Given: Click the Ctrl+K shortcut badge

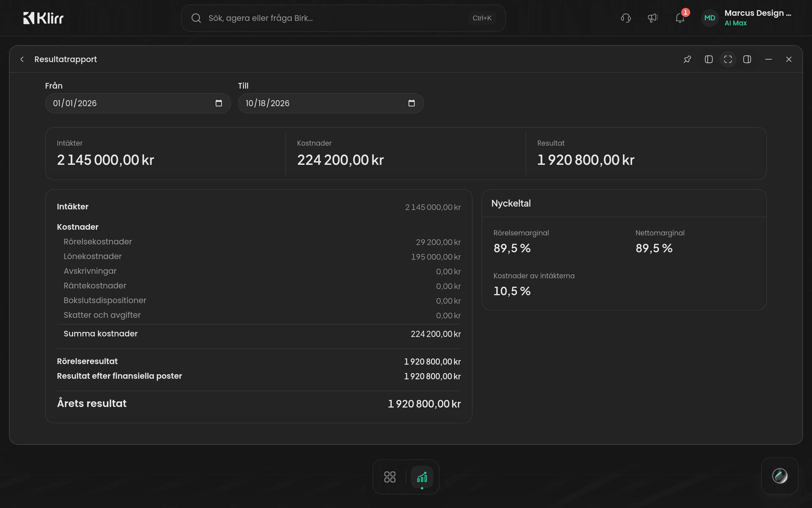Looking at the screenshot, I should tap(482, 18).
